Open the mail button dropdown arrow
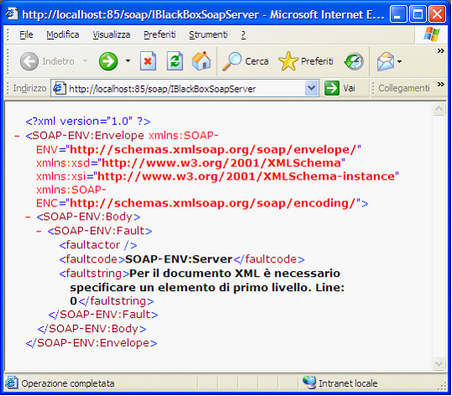452x396 pixels. pyautogui.click(x=400, y=61)
